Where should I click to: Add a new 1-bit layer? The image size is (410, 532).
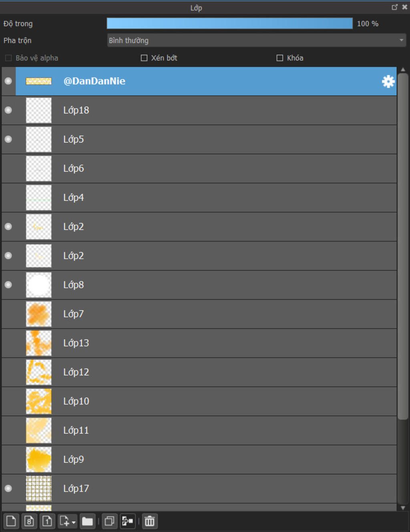coord(47,521)
